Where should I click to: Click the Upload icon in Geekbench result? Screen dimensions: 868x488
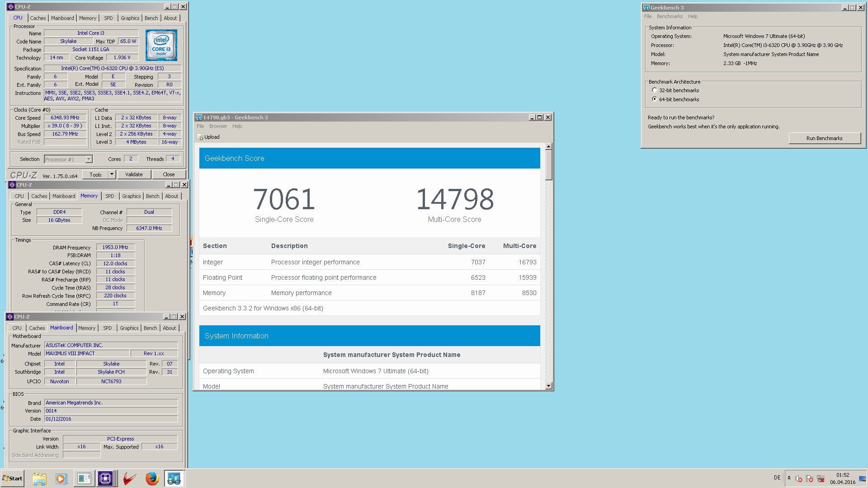(200, 137)
